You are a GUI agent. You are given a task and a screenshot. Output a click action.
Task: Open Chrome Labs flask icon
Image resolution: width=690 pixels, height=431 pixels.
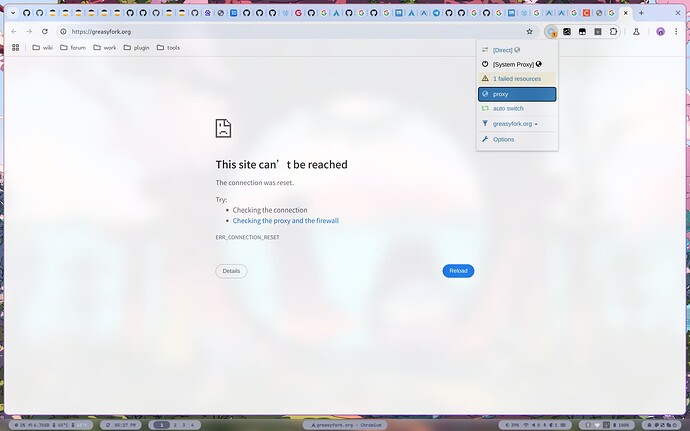pyautogui.click(x=636, y=32)
